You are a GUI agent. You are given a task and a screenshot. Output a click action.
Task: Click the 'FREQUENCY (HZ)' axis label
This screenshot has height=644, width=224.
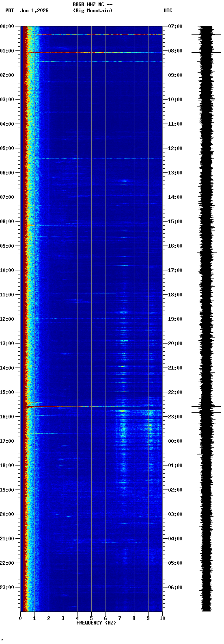[x=96, y=623]
